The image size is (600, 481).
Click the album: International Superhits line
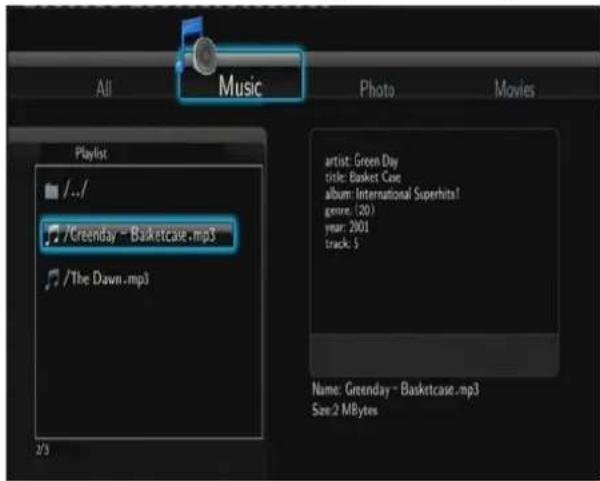pyautogui.click(x=392, y=194)
